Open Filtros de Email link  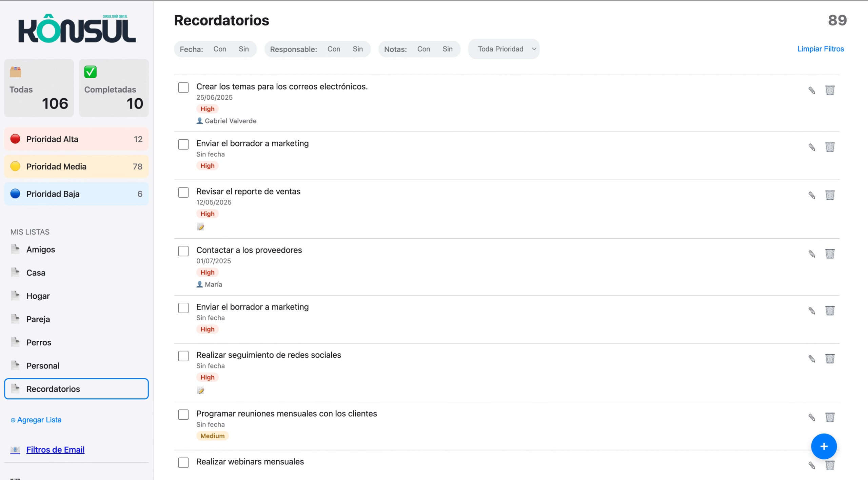pyautogui.click(x=55, y=450)
